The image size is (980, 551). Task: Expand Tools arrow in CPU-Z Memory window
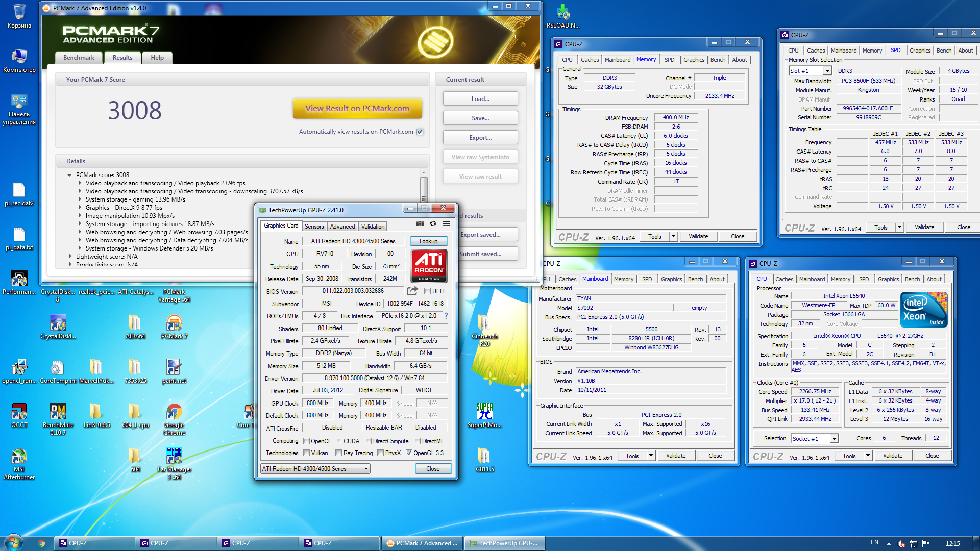674,236
